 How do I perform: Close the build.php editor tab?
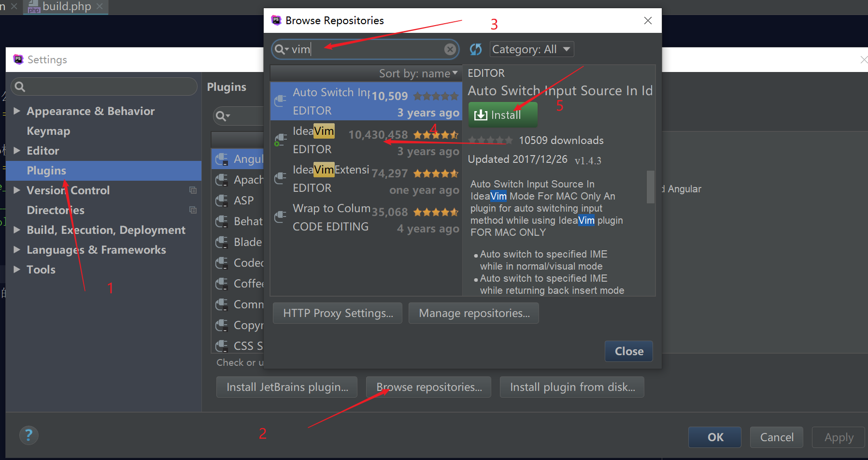pos(100,6)
